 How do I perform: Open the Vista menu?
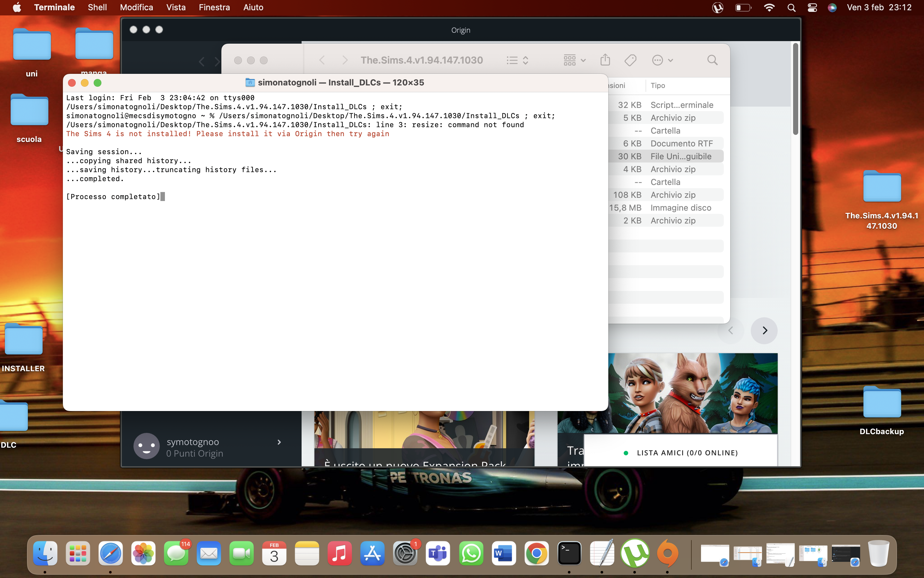click(x=176, y=7)
